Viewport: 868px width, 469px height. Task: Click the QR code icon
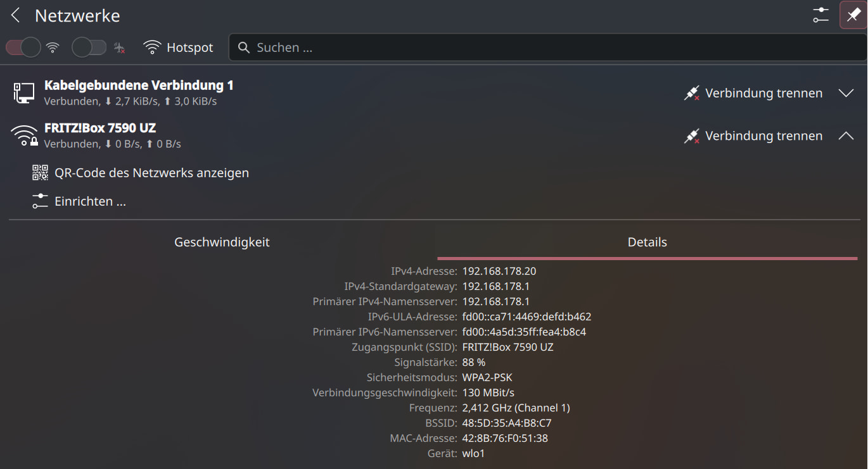pyautogui.click(x=40, y=173)
